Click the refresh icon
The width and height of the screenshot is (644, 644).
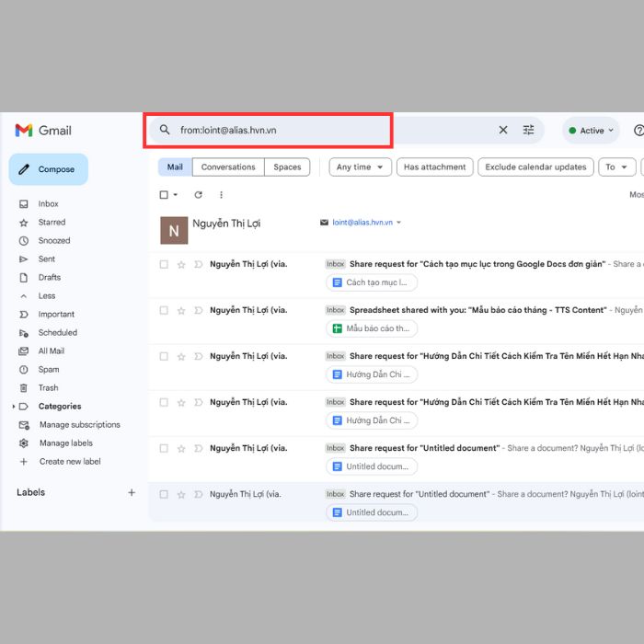(199, 195)
